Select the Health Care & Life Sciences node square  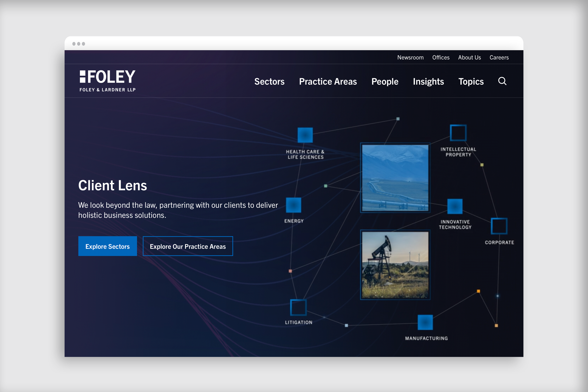(305, 135)
